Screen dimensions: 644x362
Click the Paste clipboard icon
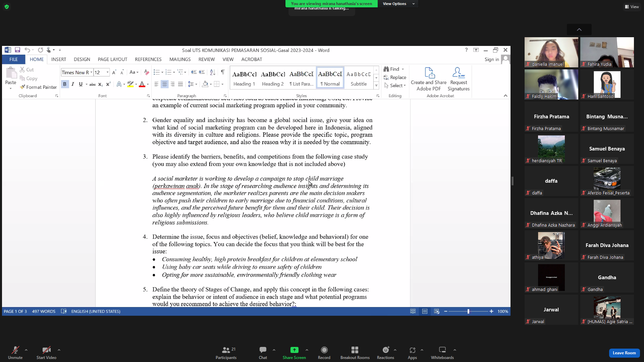point(11,73)
